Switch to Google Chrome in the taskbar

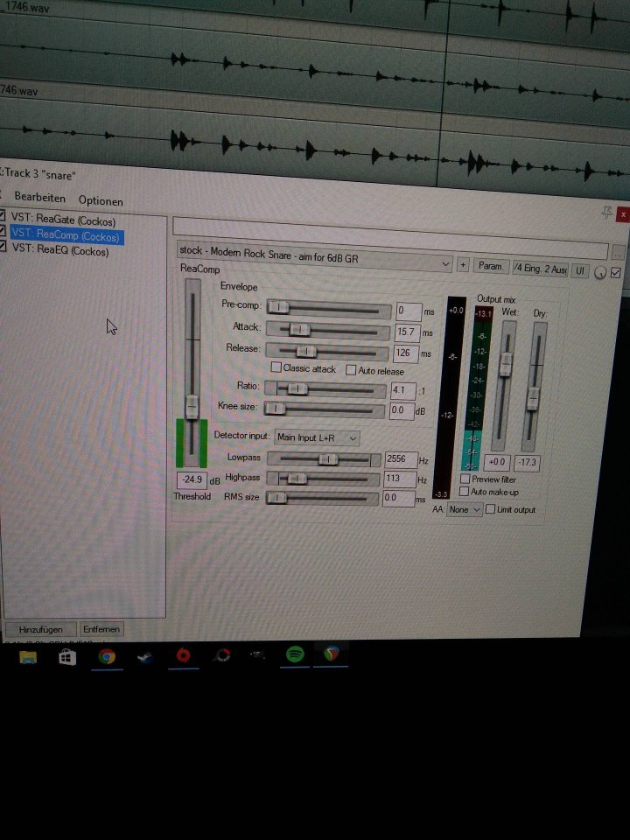pos(107,656)
